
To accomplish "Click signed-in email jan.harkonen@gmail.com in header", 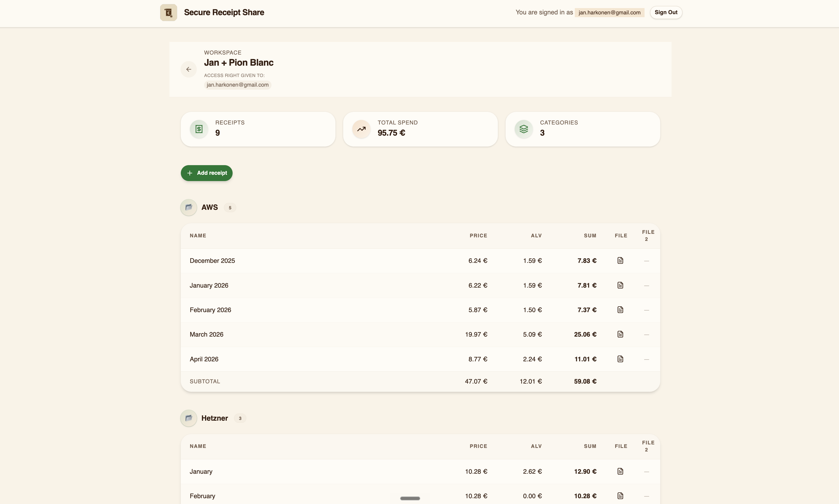I will click(609, 13).
